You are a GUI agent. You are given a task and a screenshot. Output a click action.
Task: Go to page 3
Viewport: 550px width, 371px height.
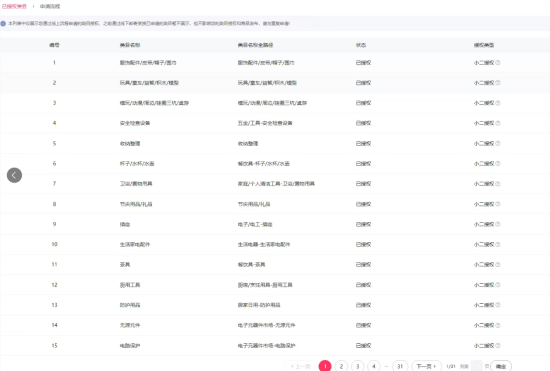tap(357, 366)
